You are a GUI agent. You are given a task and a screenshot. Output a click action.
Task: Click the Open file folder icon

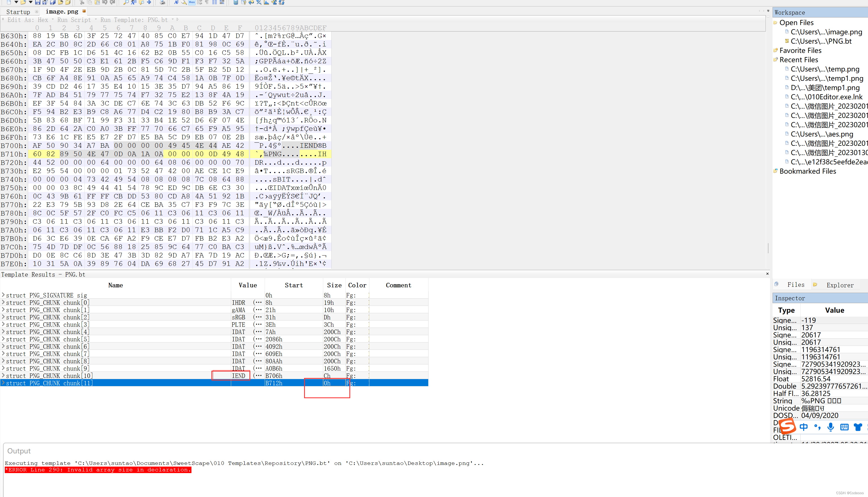point(23,2)
